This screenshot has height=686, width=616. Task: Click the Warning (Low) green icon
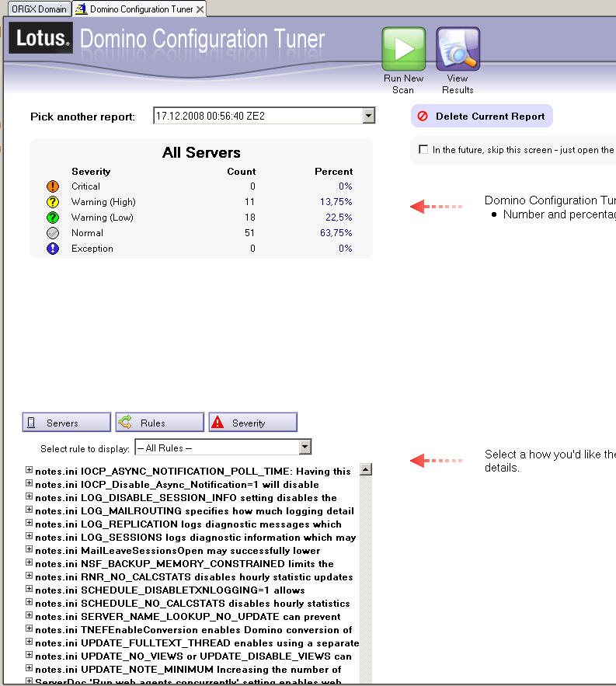(53, 218)
